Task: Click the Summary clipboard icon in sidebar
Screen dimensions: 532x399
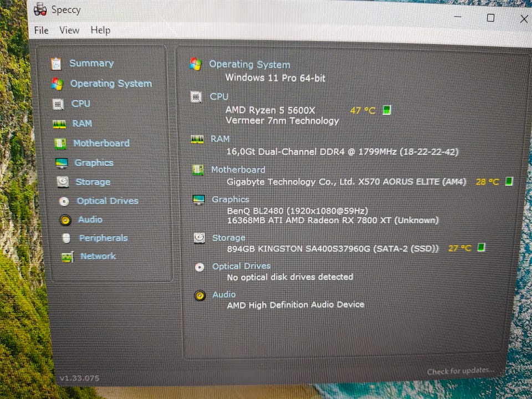Action: [x=56, y=63]
